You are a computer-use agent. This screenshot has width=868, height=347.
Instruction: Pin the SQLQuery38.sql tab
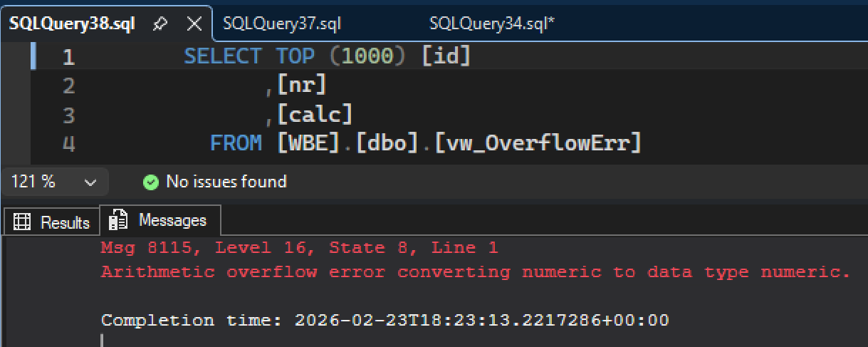pyautogui.click(x=160, y=24)
